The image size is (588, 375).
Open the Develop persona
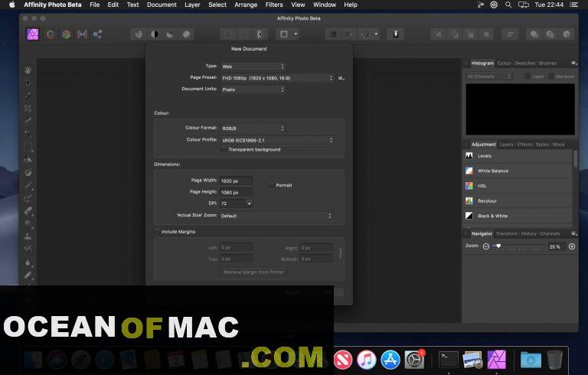67,34
